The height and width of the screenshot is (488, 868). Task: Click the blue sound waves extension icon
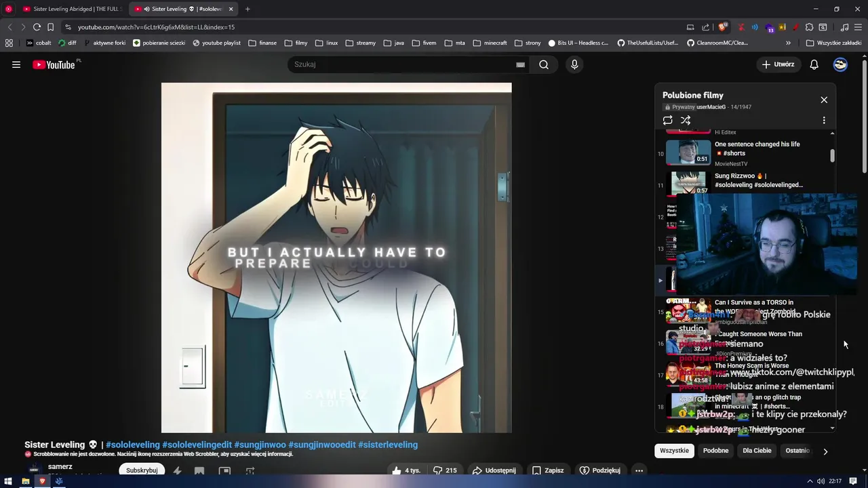click(755, 27)
